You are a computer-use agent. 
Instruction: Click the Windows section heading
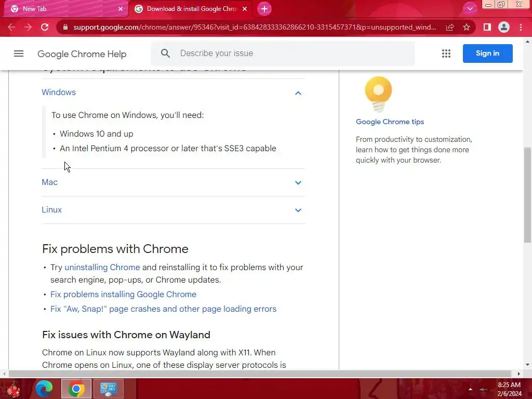[x=59, y=92]
